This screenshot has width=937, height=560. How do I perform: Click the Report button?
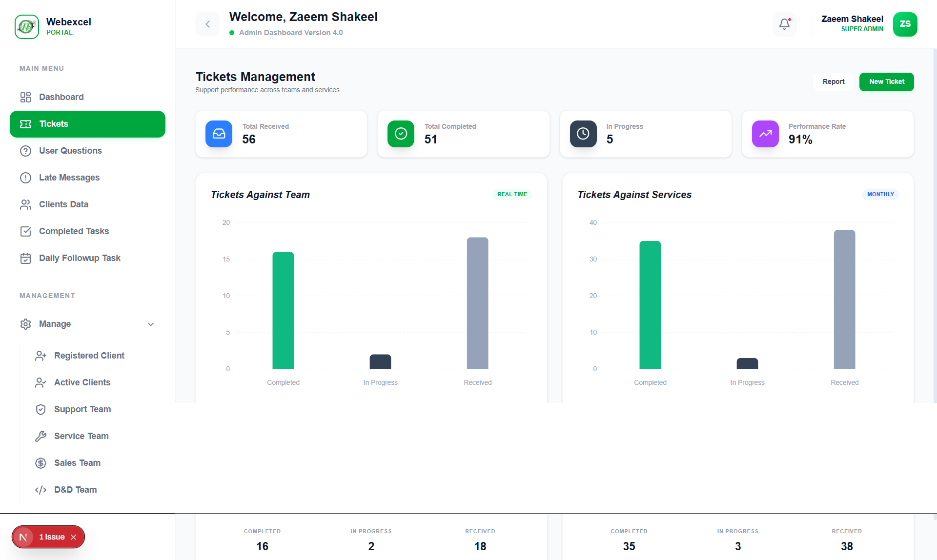833,81
